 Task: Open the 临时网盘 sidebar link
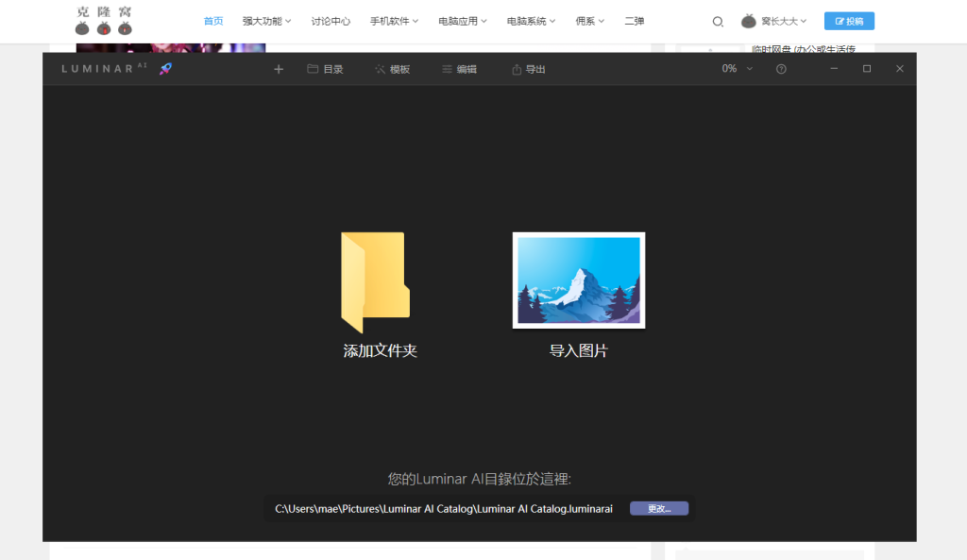tap(803, 49)
